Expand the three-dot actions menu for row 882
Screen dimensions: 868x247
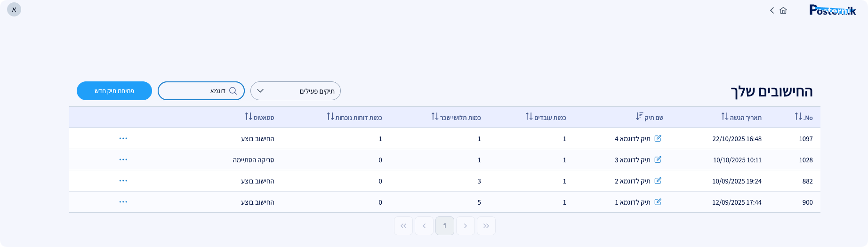point(123,181)
